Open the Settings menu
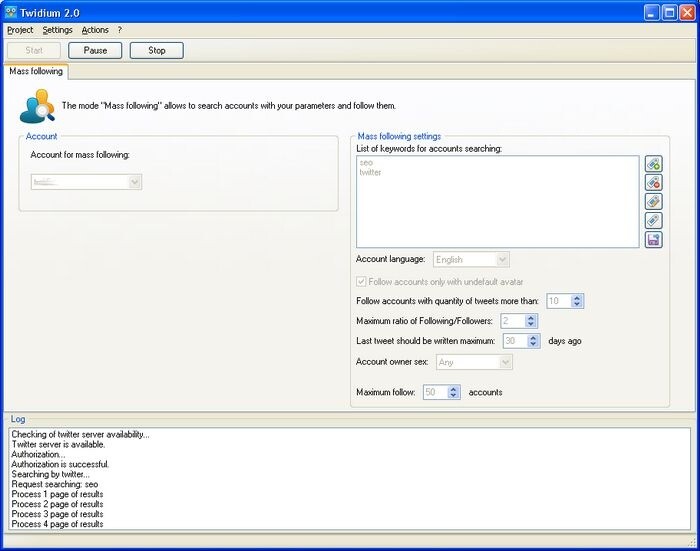 57,30
